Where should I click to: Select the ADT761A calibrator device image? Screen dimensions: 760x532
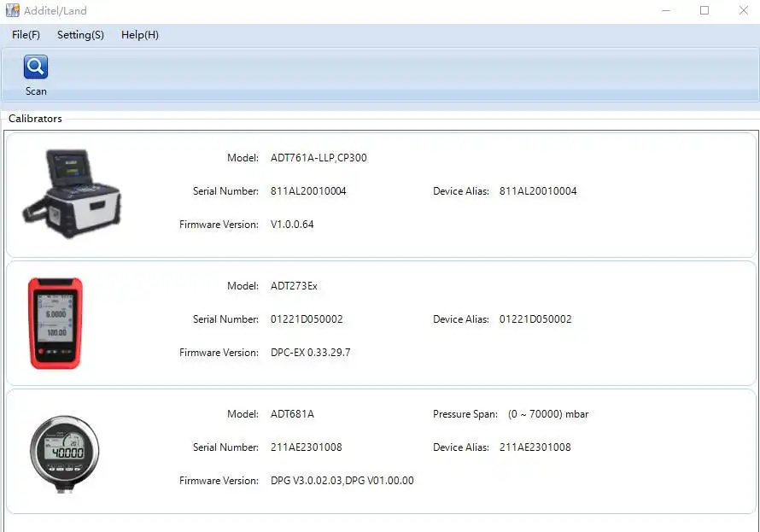coord(72,194)
